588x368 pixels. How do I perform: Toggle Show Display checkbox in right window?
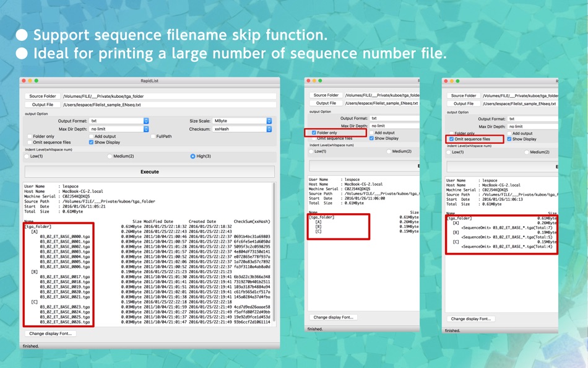pyautogui.click(x=509, y=139)
